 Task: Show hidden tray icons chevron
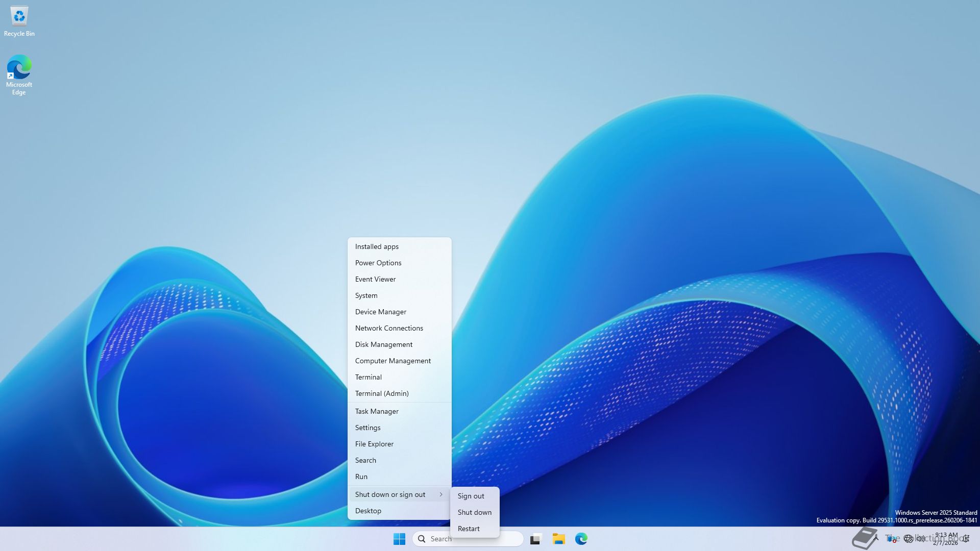876,538
